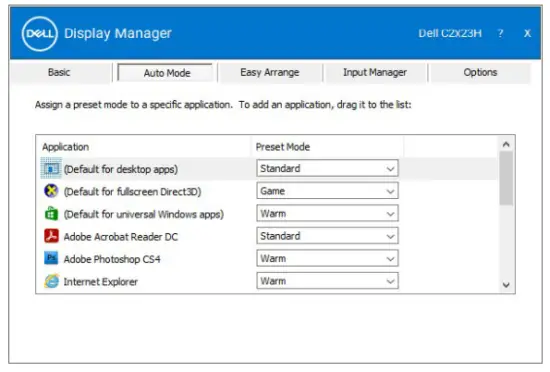Viewport: 550px width, 372px height.
Task: Select the Internet Explorer icon
Action: [x=51, y=281]
